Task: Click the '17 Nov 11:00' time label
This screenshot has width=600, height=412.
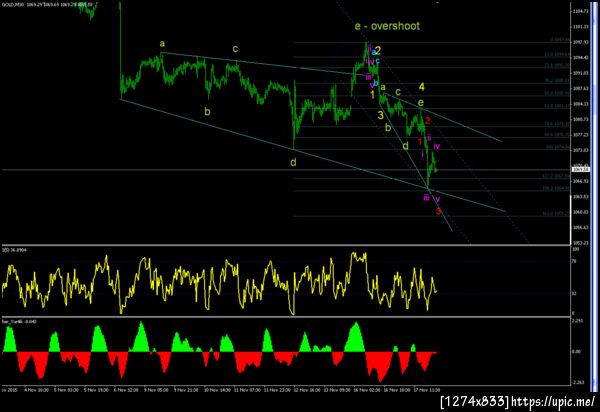Action: (x=427, y=390)
